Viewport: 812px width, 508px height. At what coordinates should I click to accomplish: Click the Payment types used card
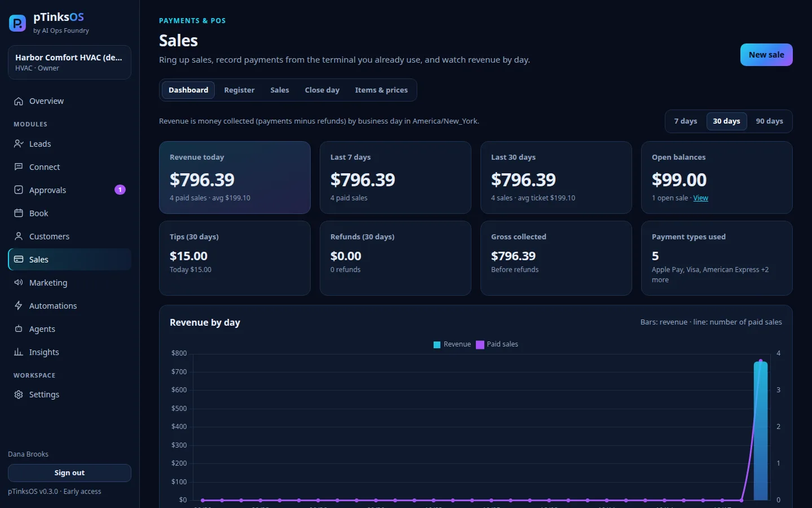[717, 258]
